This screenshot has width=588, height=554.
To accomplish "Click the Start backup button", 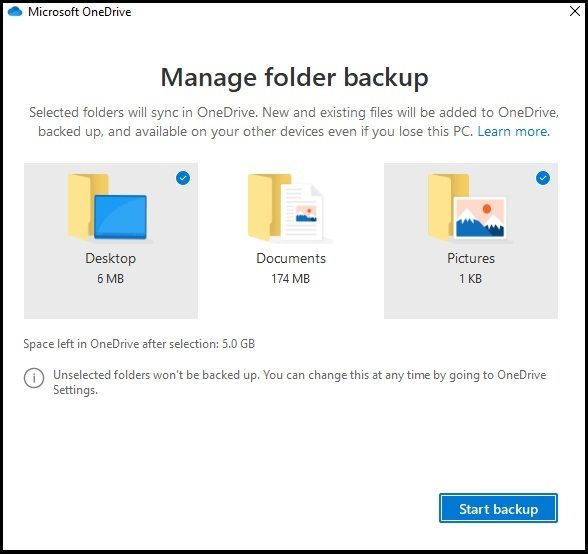I will pyautogui.click(x=498, y=508).
